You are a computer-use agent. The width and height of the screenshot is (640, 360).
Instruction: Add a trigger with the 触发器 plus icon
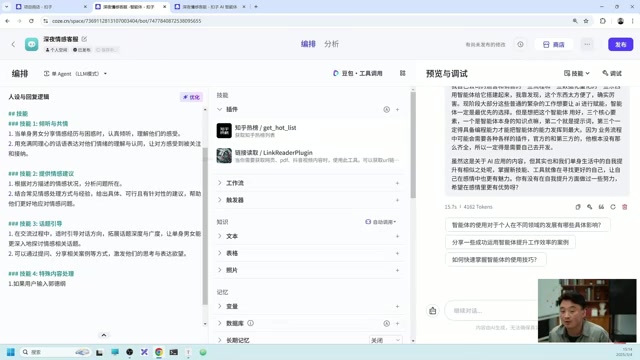pyautogui.click(x=398, y=200)
